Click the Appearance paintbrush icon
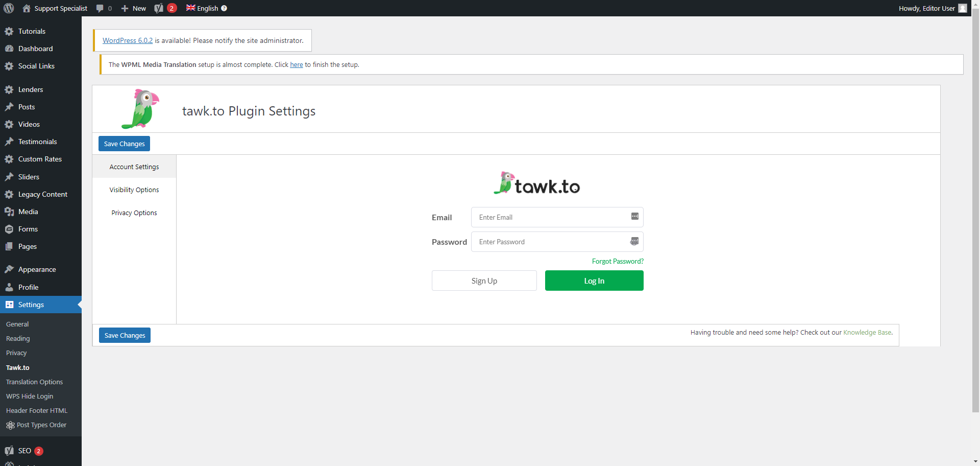This screenshot has height=466, width=980. pos(9,269)
